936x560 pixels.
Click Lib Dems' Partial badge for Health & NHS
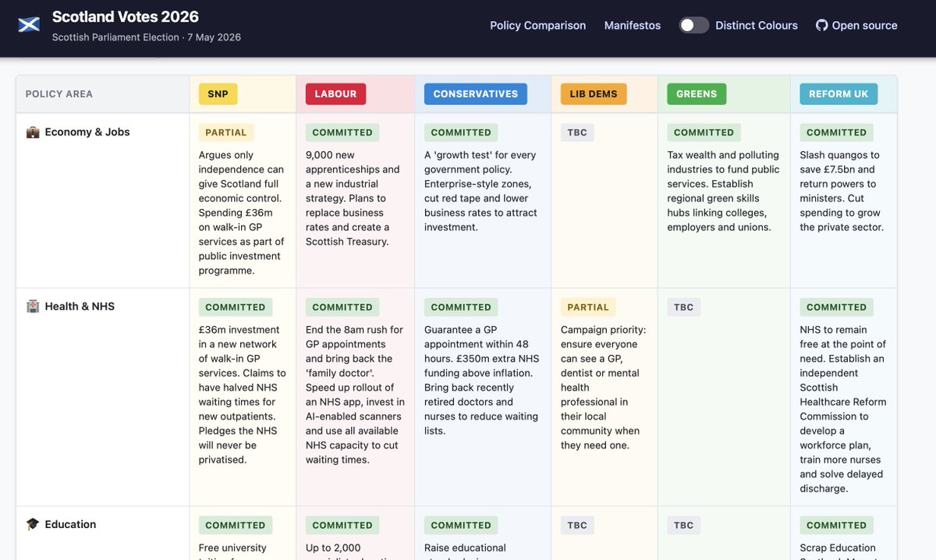(588, 307)
